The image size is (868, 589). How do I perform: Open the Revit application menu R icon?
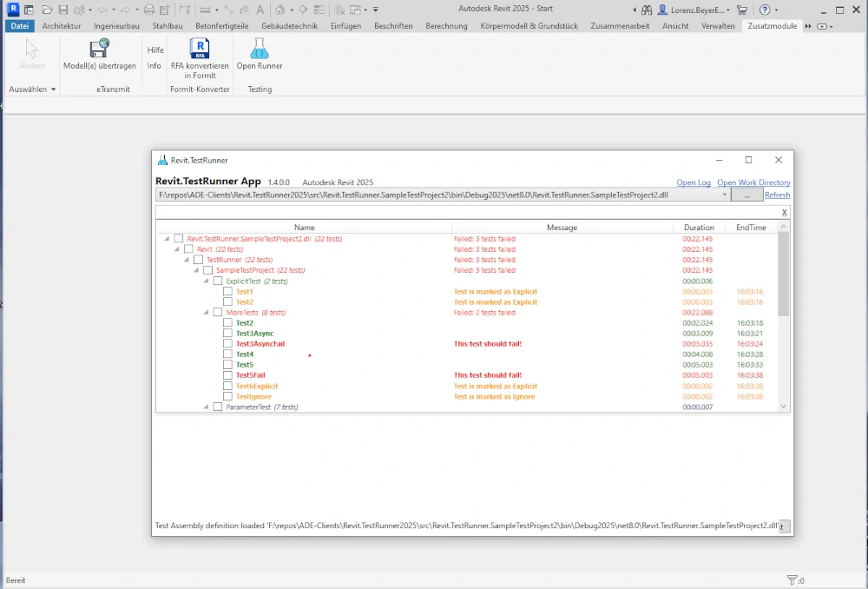13,10
